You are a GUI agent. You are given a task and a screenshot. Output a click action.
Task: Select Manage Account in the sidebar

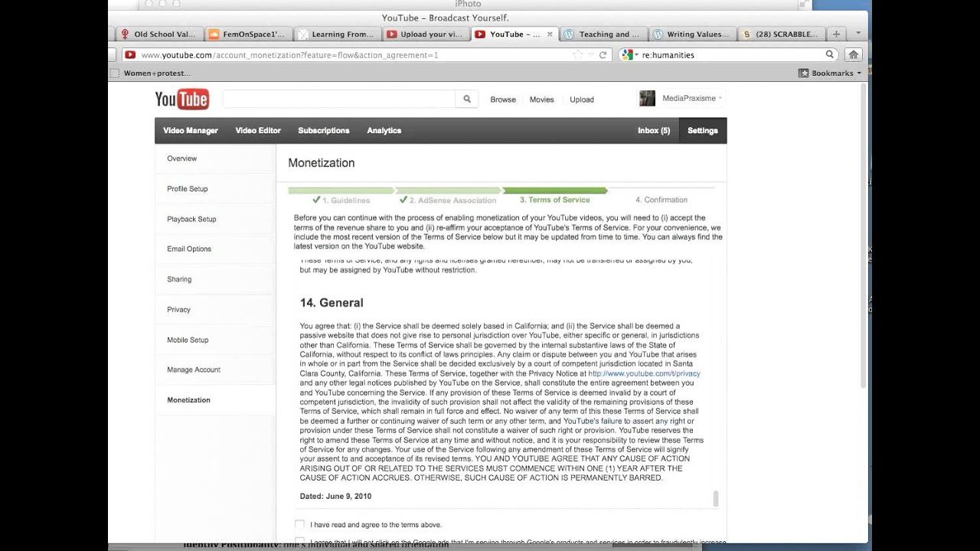[x=194, y=370]
